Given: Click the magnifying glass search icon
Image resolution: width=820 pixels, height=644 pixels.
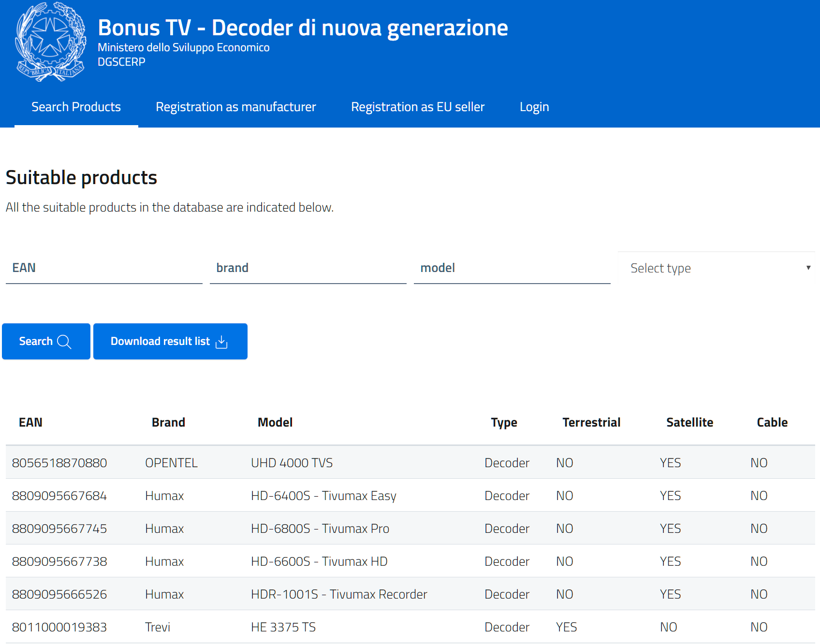Looking at the screenshot, I should (64, 342).
